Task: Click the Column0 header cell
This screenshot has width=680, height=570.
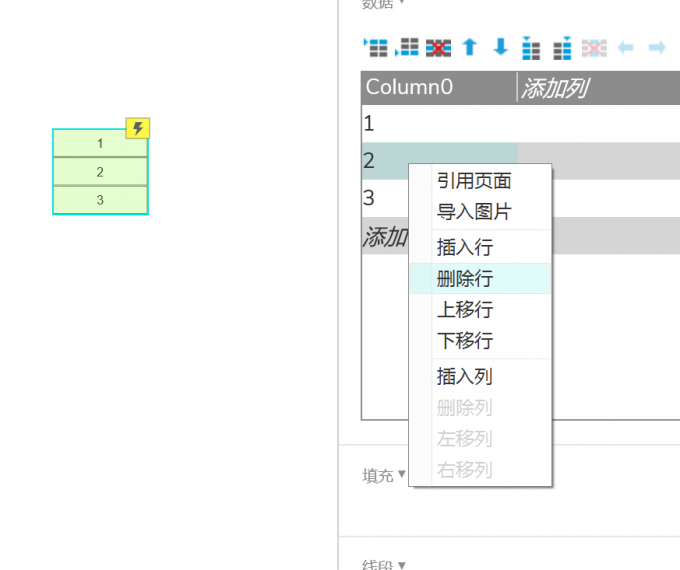Action: coord(439,87)
